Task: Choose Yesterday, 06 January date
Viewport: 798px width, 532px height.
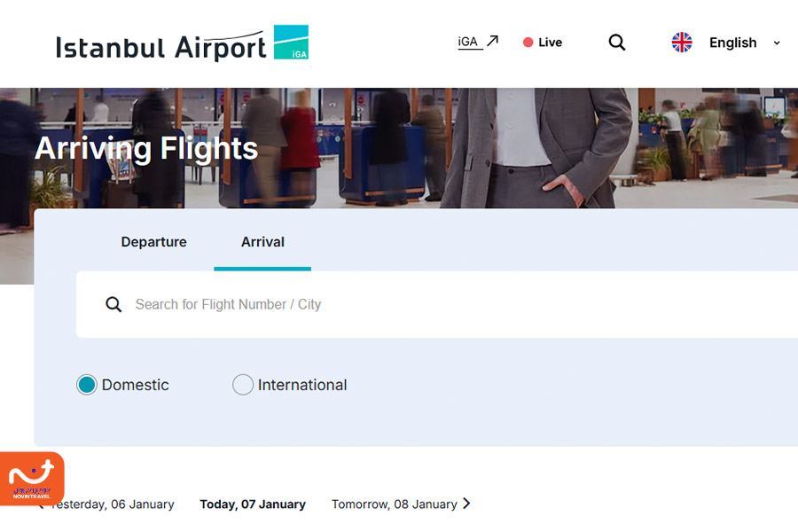Action: (115, 505)
